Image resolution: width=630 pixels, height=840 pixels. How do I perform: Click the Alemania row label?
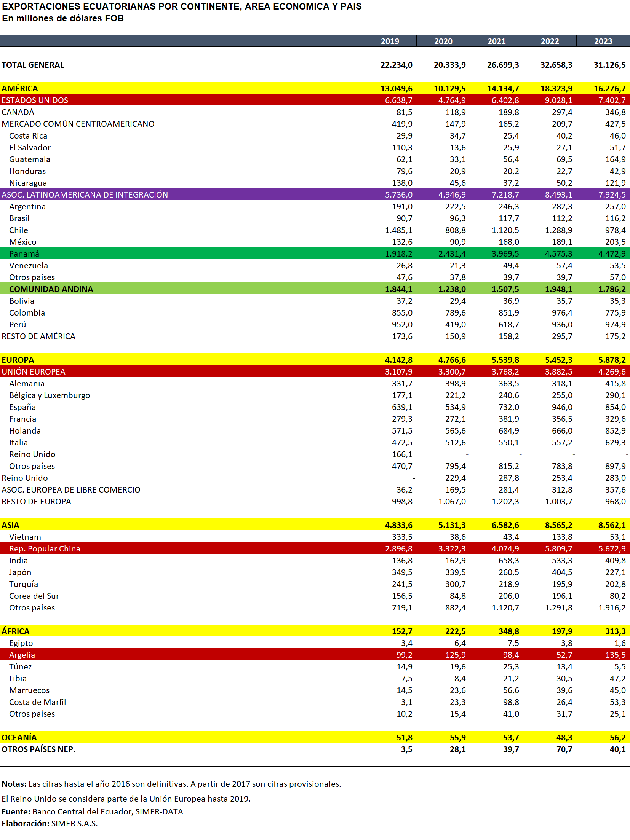click(x=27, y=384)
